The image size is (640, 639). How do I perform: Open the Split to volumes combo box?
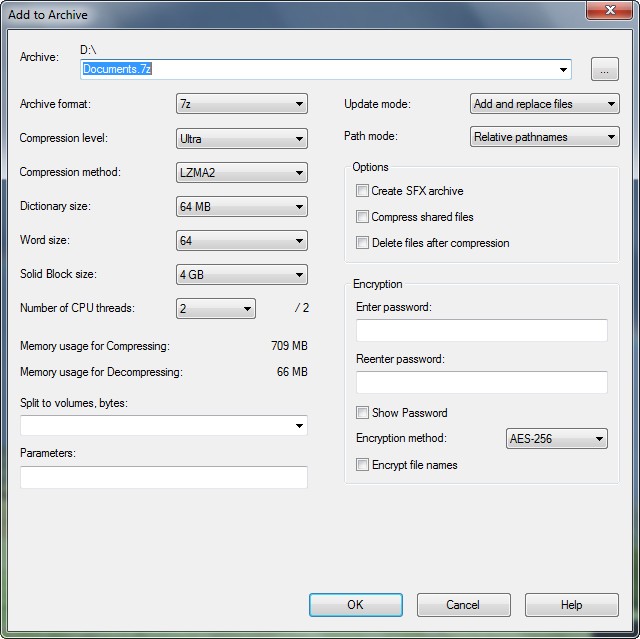coord(164,426)
